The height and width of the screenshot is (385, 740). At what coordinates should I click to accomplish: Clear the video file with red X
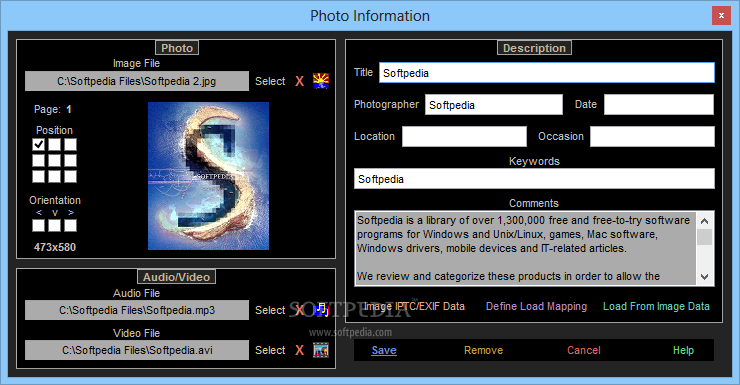(300, 350)
